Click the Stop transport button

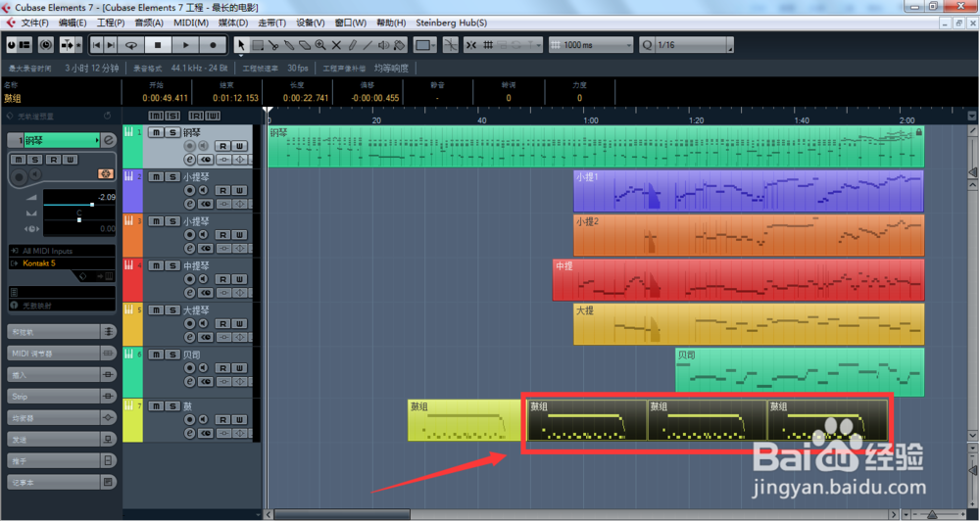(x=158, y=45)
